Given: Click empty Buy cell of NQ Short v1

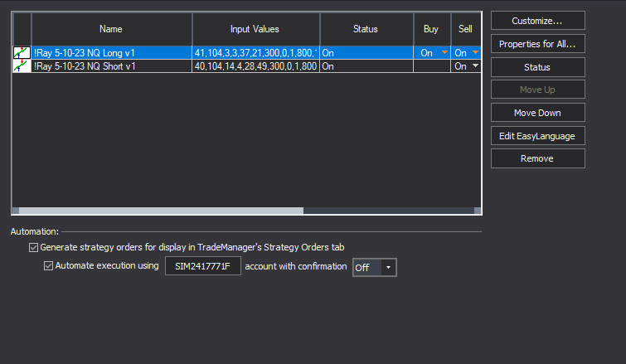Looking at the screenshot, I should pyautogui.click(x=432, y=66).
